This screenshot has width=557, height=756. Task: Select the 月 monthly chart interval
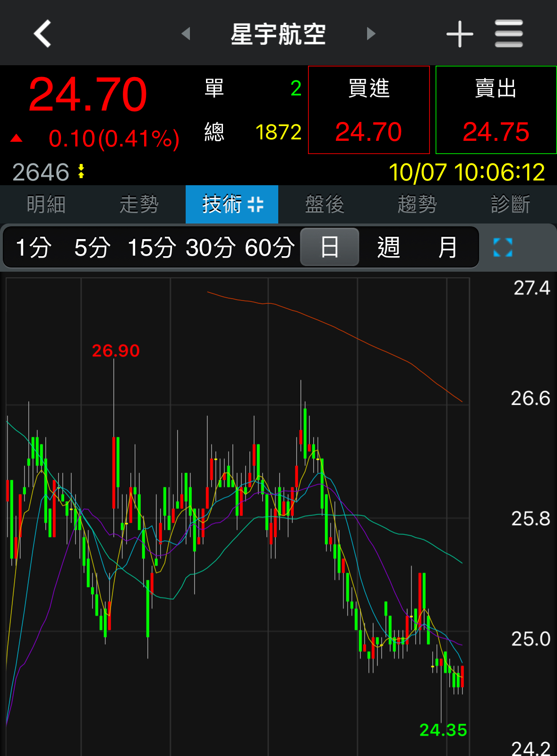[447, 248]
